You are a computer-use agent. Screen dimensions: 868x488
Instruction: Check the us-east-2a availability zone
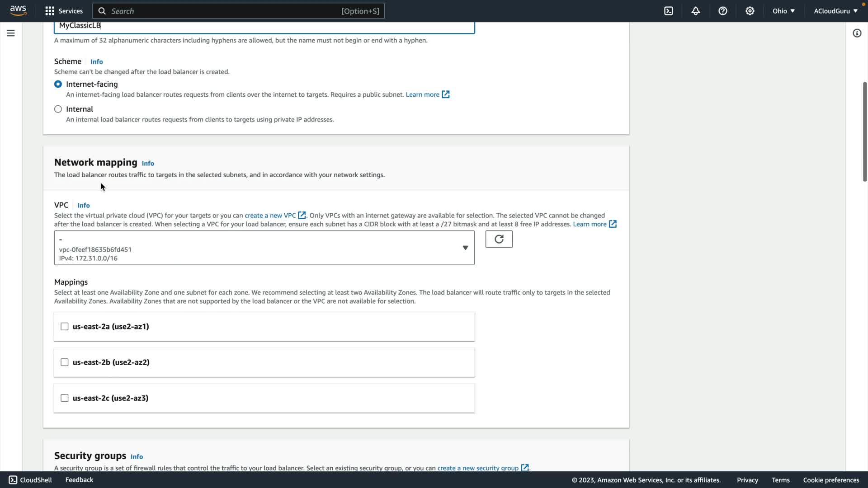coord(65,326)
